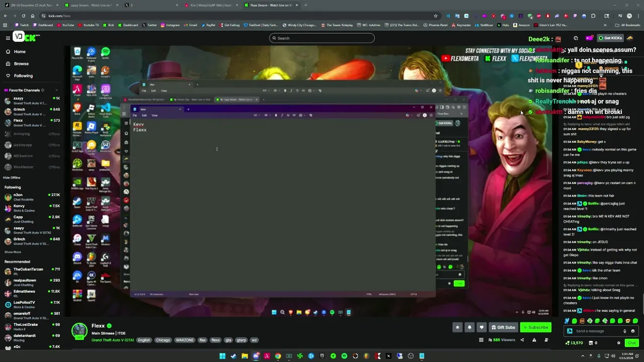
Task: Open LosPollosTV recommended channel
Action: pos(32,304)
